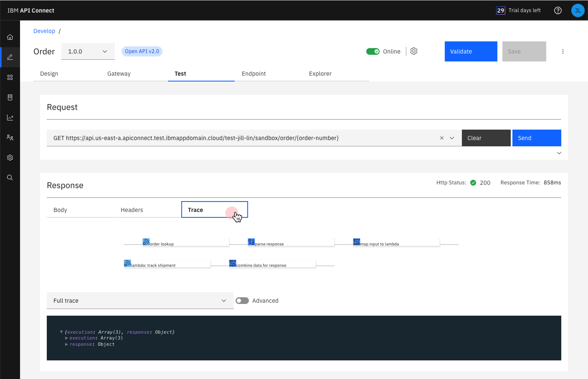Select the Design tab
Screen dimensions: 588x379
tap(49, 73)
